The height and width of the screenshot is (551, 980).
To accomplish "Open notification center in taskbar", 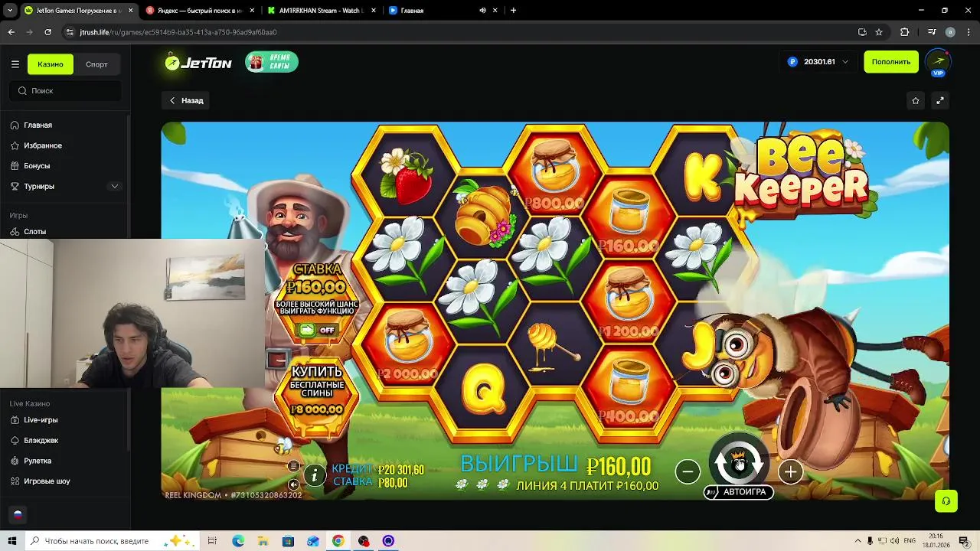I will [964, 541].
